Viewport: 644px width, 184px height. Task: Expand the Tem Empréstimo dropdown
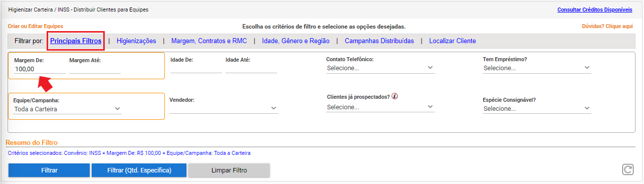tap(537, 68)
